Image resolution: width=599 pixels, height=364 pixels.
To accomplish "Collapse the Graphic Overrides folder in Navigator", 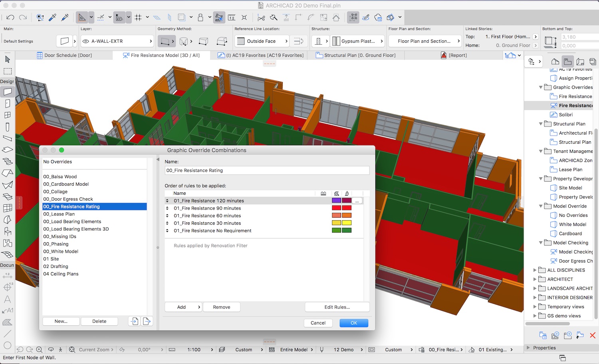I will click(541, 87).
